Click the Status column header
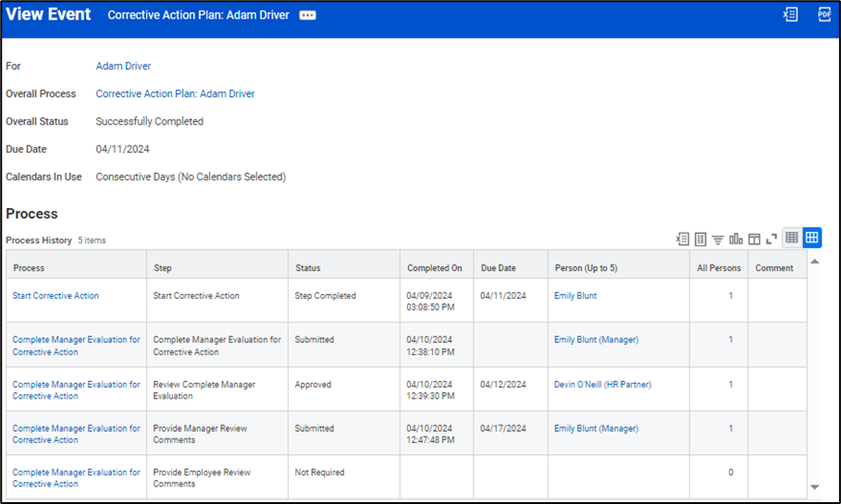This screenshot has height=504, width=841. pos(308,268)
